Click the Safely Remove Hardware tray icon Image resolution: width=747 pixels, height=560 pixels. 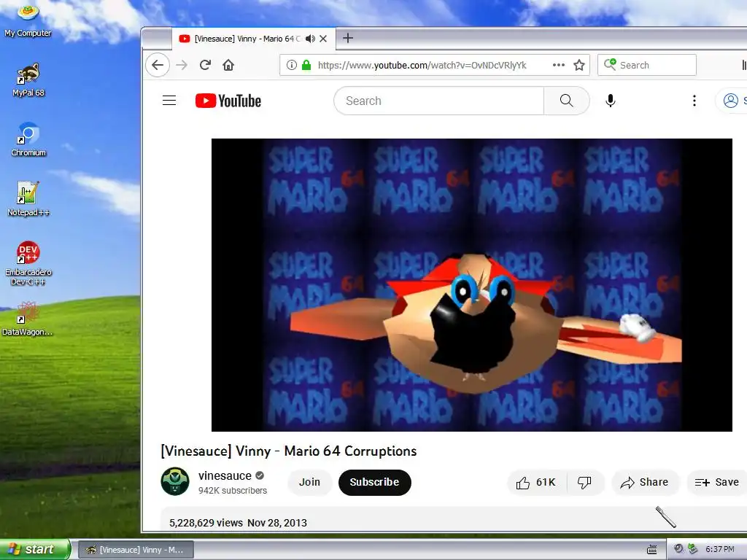tap(693, 549)
